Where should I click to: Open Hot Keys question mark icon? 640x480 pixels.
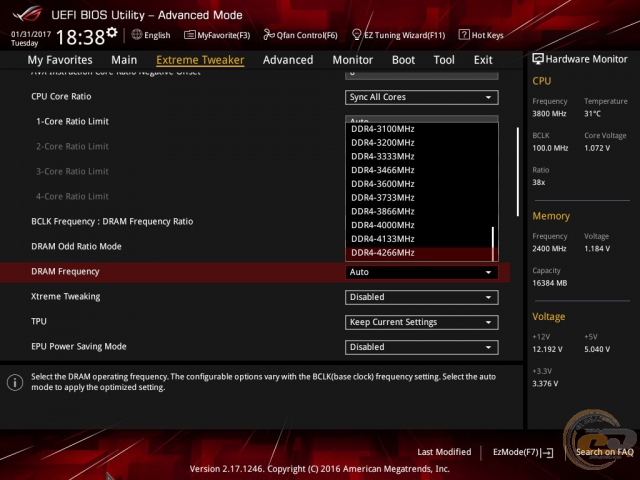click(464, 35)
